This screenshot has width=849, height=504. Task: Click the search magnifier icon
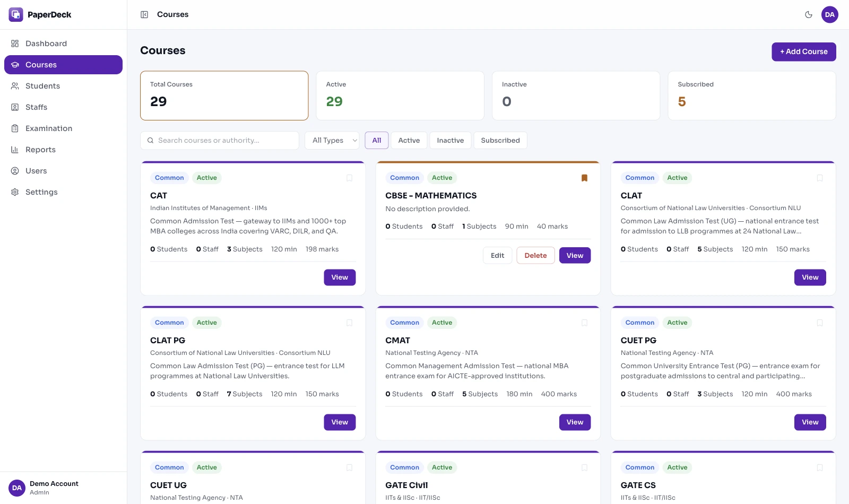point(151,141)
